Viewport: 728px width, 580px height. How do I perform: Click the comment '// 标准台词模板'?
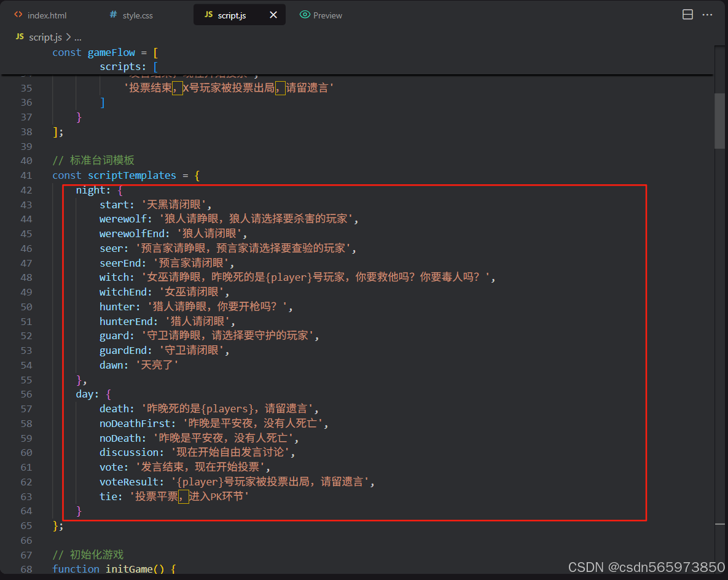click(93, 161)
